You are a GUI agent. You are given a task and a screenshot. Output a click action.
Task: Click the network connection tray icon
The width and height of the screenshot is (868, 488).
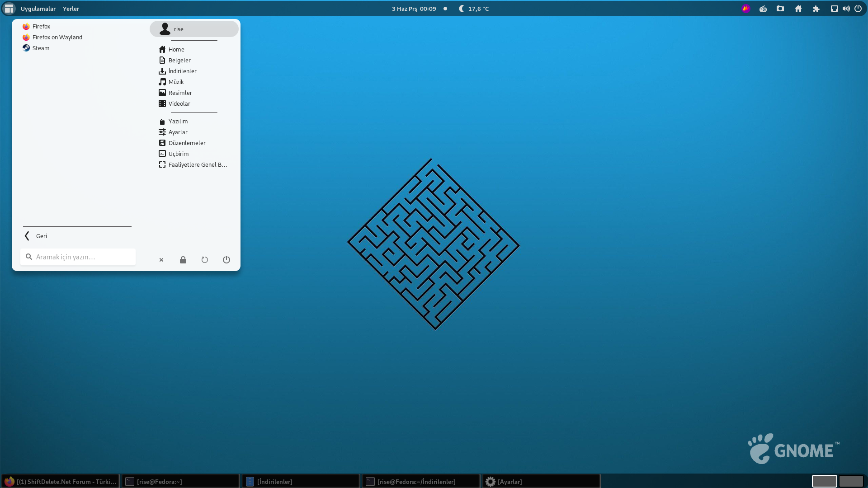tap(835, 9)
